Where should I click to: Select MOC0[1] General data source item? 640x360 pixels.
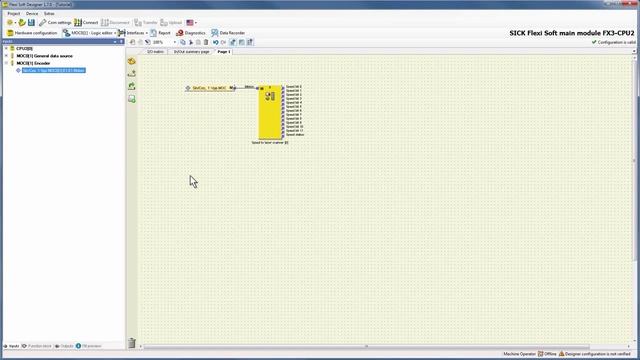[x=44, y=56]
